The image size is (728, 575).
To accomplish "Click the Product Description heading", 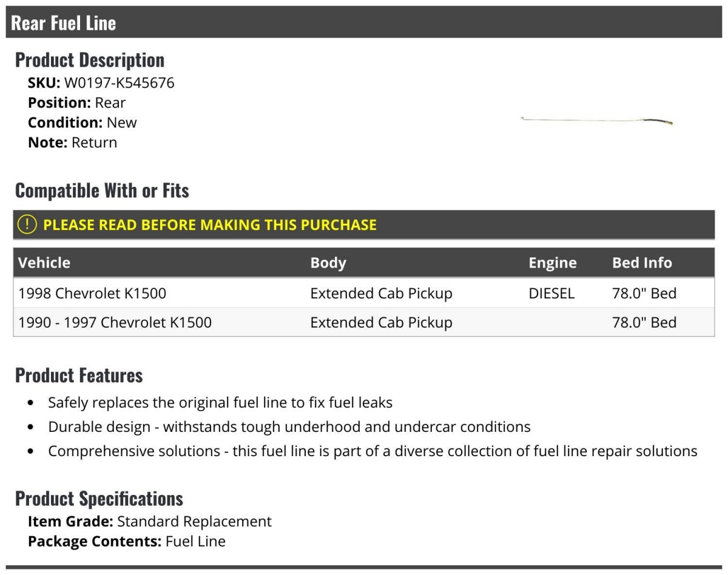I will click(90, 60).
